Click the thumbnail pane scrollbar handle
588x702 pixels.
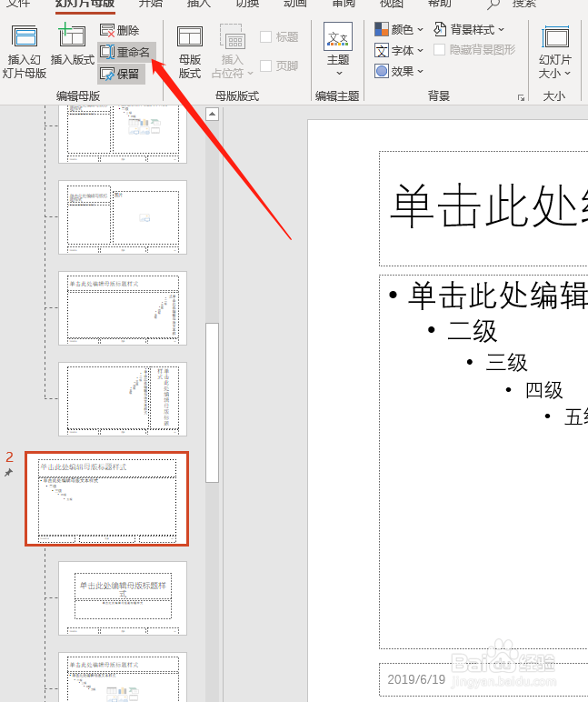(x=212, y=403)
